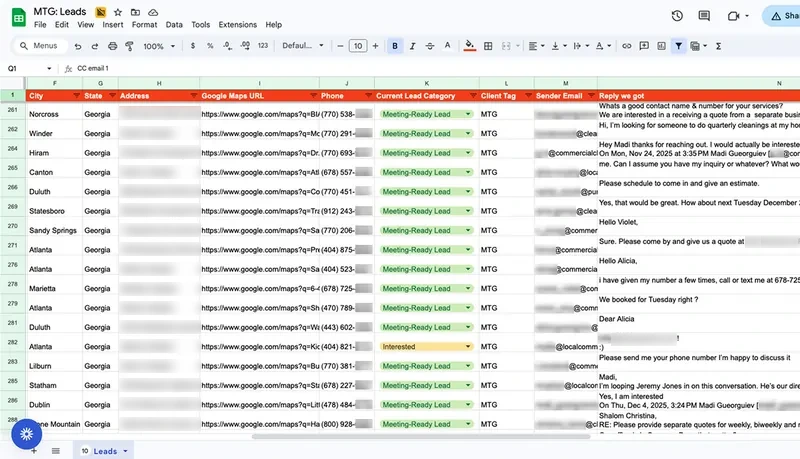Open the Client Tag column filter
The image size is (800, 459).
coord(528,96)
